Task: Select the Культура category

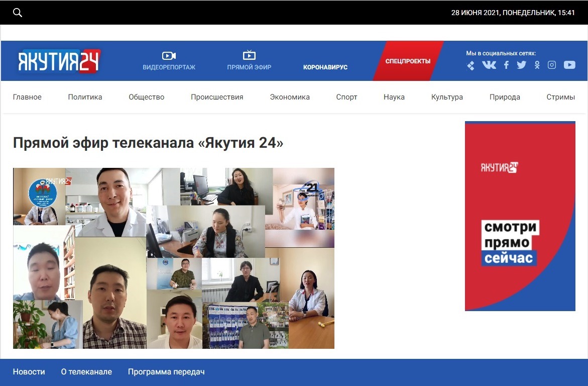Action: tap(447, 97)
